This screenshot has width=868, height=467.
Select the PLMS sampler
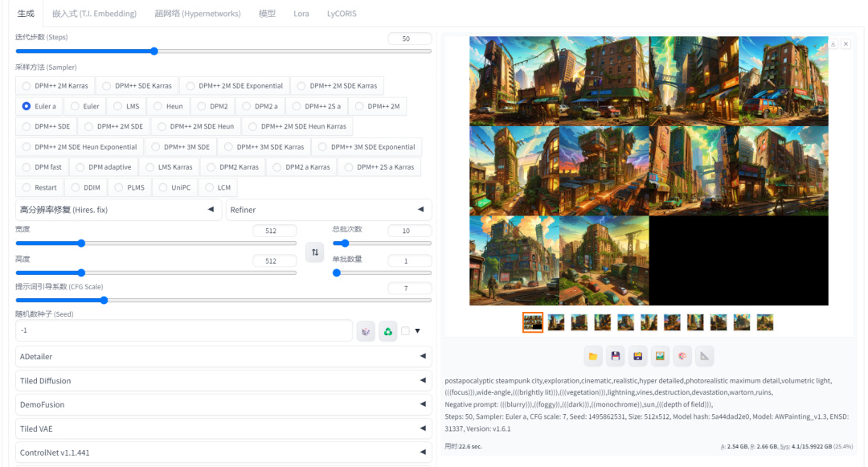click(129, 187)
